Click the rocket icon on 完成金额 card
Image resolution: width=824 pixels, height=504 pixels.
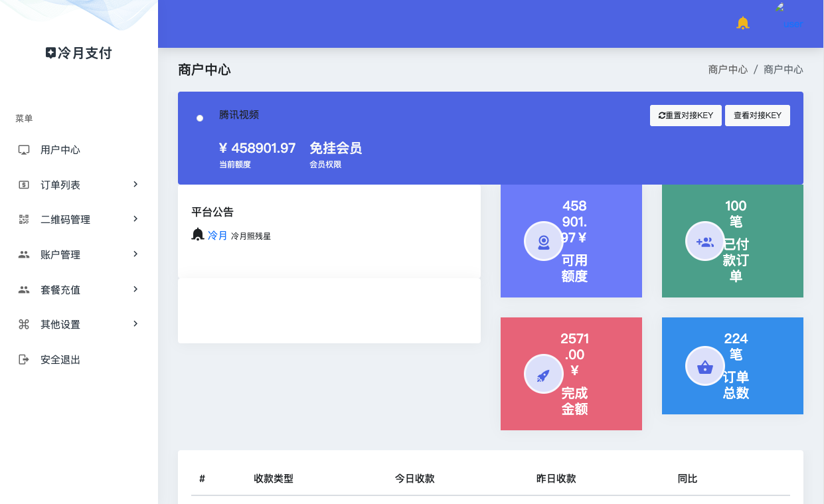click(x=544, y=374)
